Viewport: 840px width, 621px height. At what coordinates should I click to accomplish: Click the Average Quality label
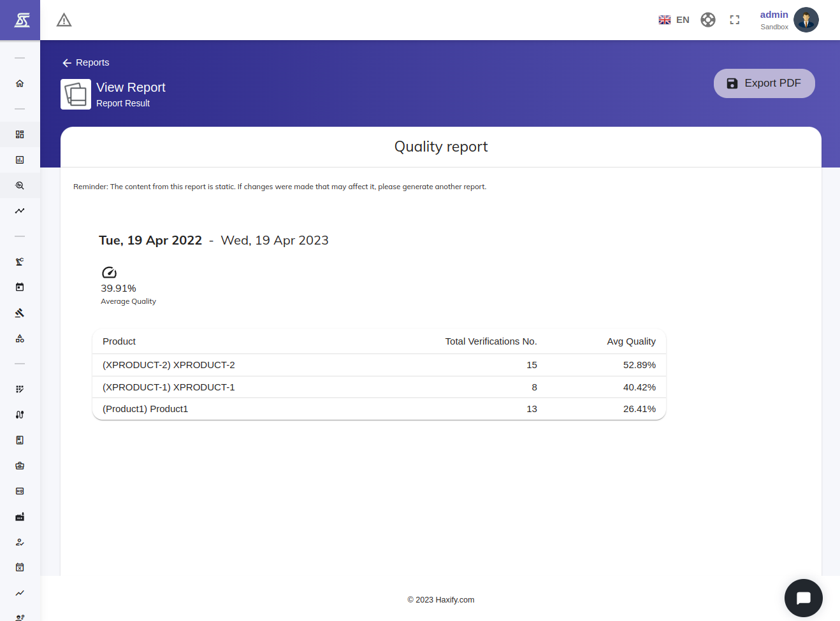pyautogui.click(x=128, y=301)
